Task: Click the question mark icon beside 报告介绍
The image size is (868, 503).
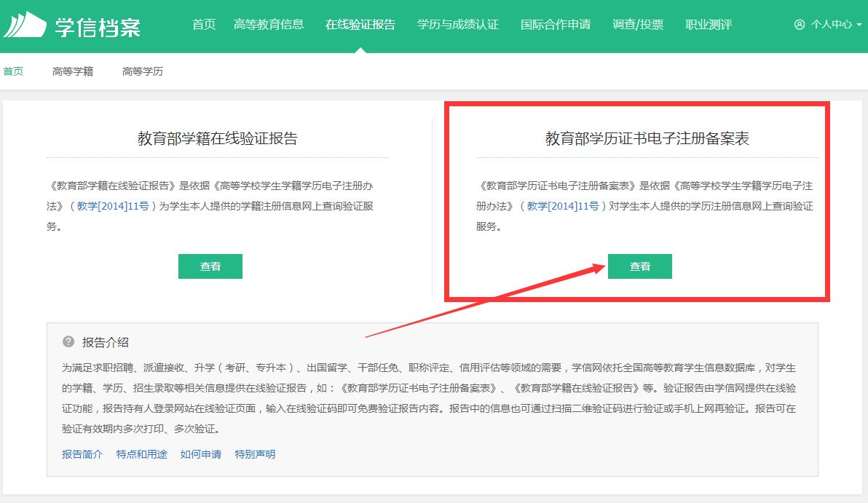Action: pos(68,341)
